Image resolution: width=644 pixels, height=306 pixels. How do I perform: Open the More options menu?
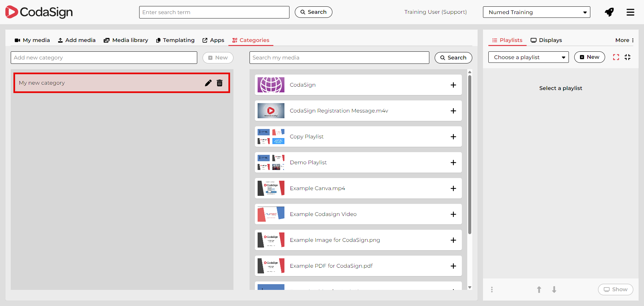(x=624, y=40)
